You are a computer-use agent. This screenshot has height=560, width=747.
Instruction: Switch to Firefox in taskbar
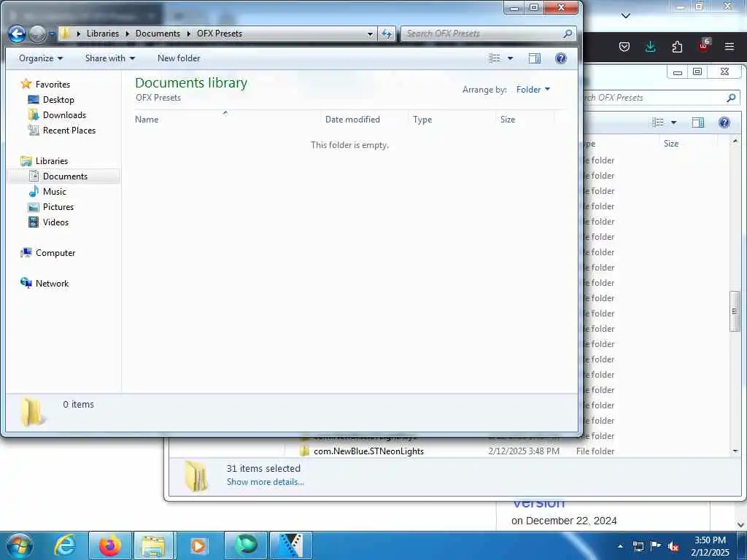pyautogui.click(x=109, y=545)
